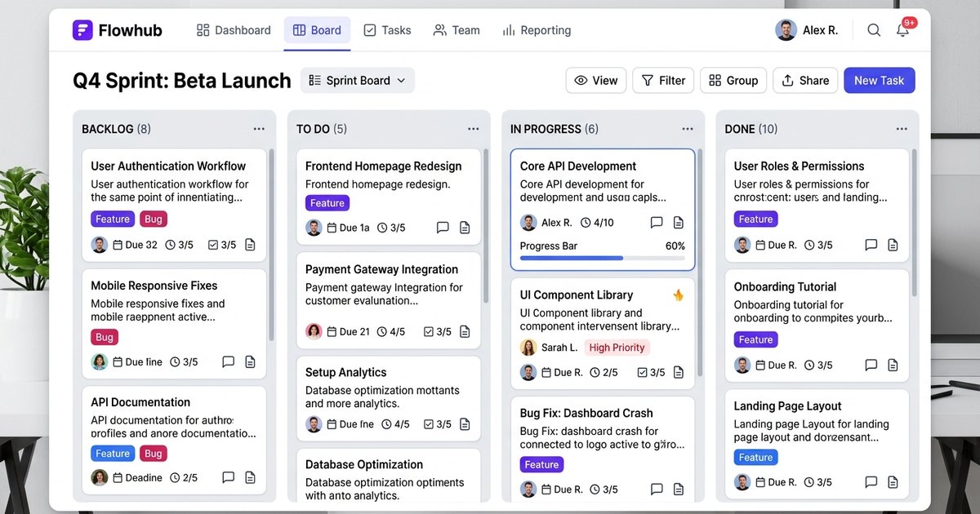The image size is (980, 514).
Task: Open document icon on API Documentation card
Action: pyautogui.click(x=251, y=477)
